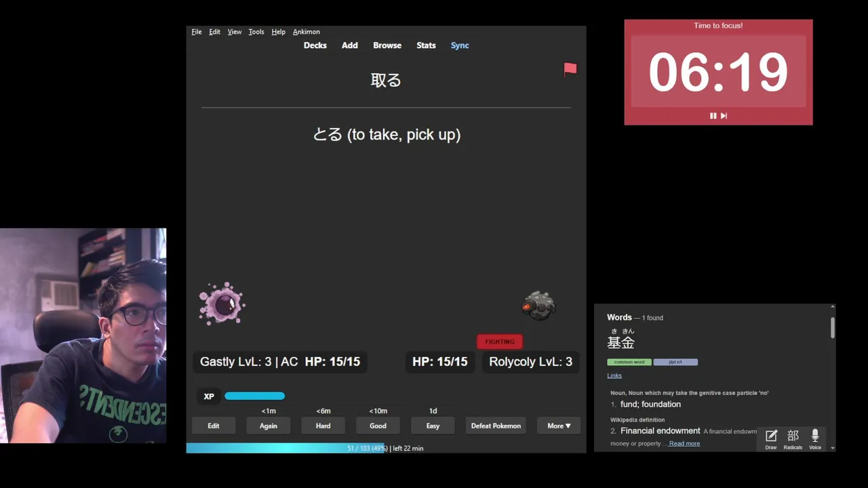Pause the focus timer
This screenshot has height=488, width=868.
[x=713, y=116]
